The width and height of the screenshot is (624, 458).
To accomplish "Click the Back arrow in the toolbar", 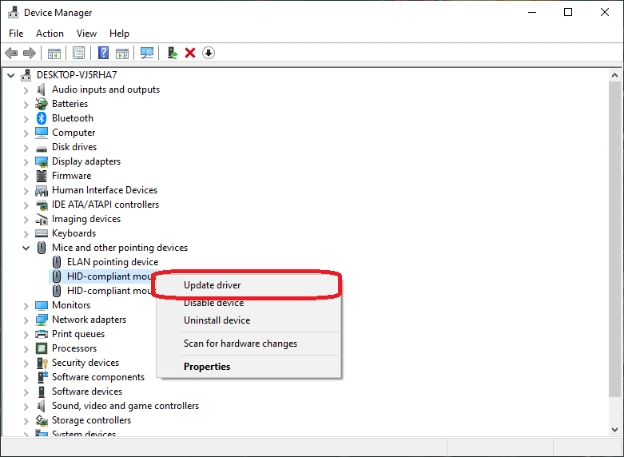I will [11, 53].
